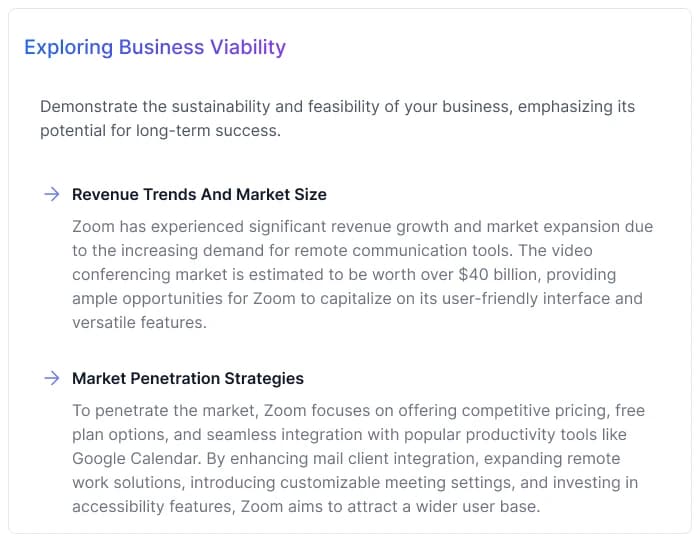This screenshot has height=542, width=700.
Task: Click the arrow icon beside Market Penetration Strategies
Action: [51, 378]
